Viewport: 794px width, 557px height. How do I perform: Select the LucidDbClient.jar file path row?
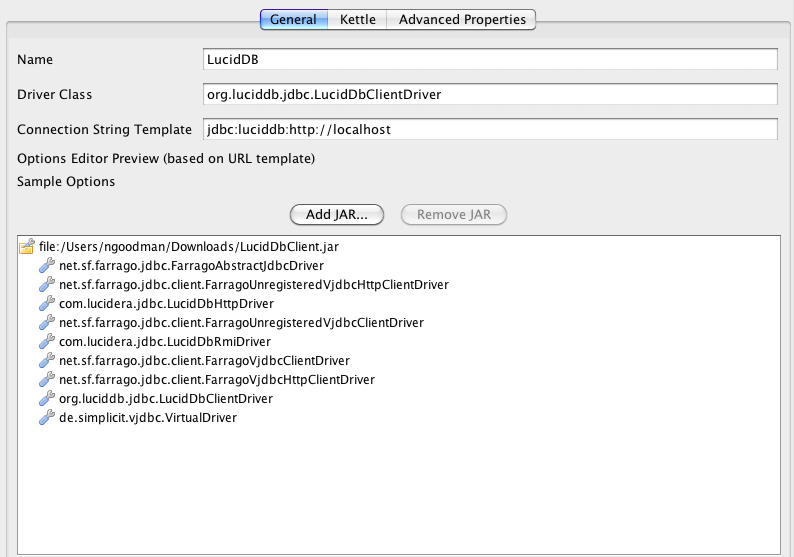[x=189, y=247]
